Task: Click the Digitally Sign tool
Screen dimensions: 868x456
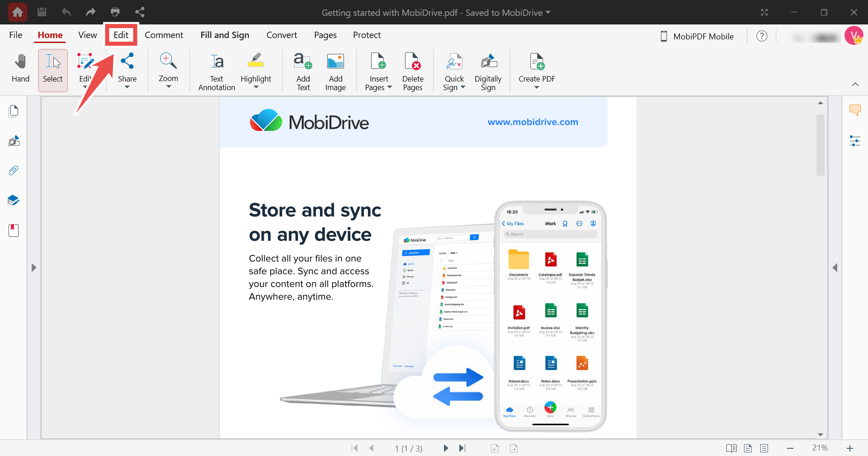Action: (x=488, y=72)
